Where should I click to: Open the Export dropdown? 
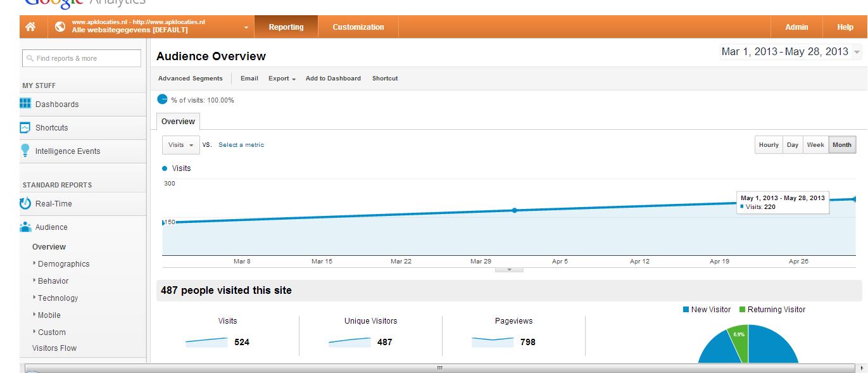tap(282, 79)
